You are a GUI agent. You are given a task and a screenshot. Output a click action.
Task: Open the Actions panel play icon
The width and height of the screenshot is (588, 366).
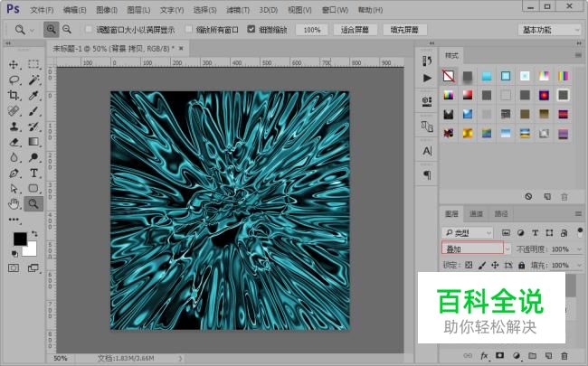click(427, 78)
